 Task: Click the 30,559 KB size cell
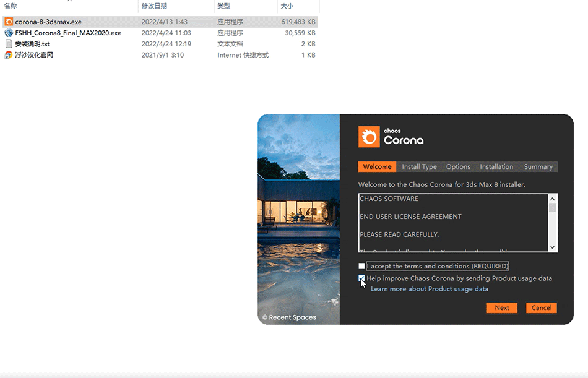pos(300,33)
